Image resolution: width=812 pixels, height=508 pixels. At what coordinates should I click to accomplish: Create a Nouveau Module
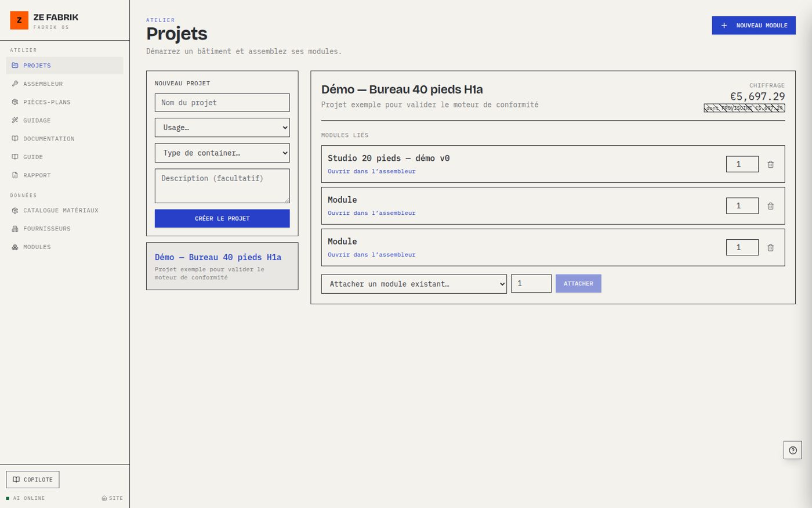click(x=753, y=26)
